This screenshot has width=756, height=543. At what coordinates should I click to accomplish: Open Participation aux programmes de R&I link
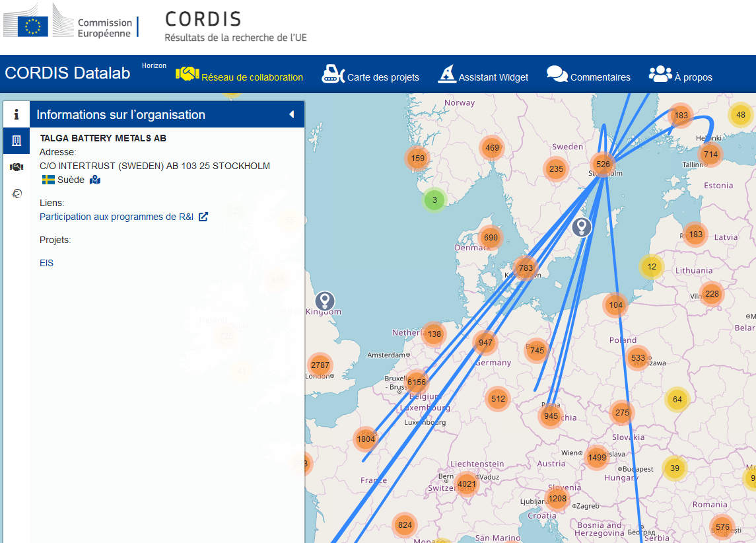pyautogui.click(x=116, y=217)
